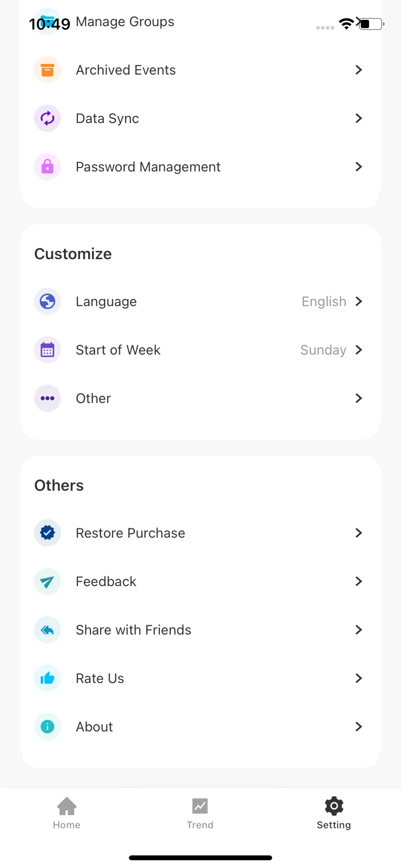Tap the three-dot Other icon
The image size is (401, 868).
tap(47, 398)
